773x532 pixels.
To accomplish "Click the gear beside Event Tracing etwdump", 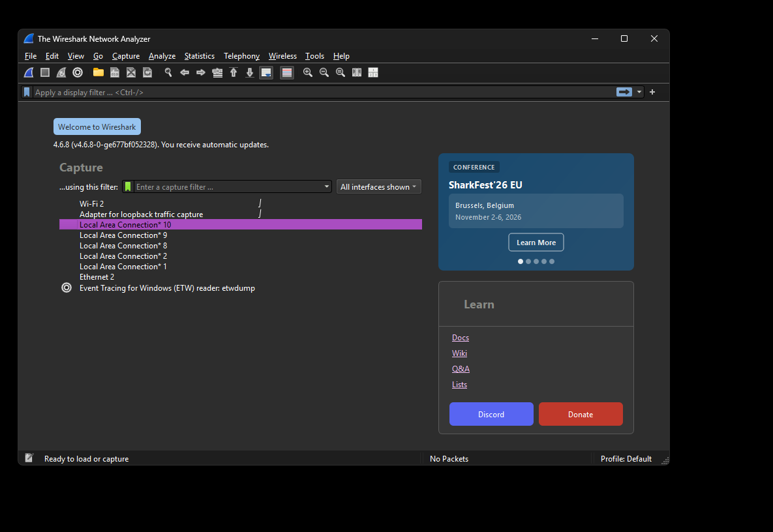I will tap(67, 288).
